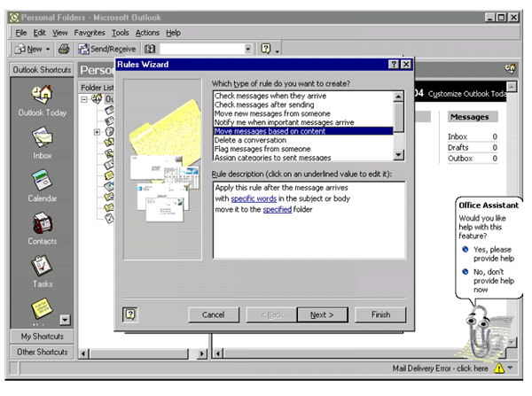Click the Send/Receive toolbar button
This screenshot has width=532, height=396.
click(107, 49)
